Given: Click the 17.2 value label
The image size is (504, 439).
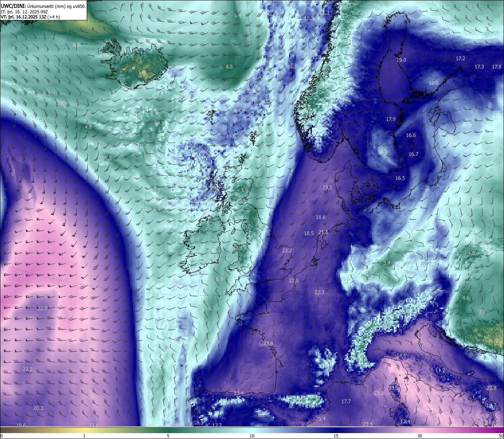Looking at the screenshot, I should coord(460,58).
